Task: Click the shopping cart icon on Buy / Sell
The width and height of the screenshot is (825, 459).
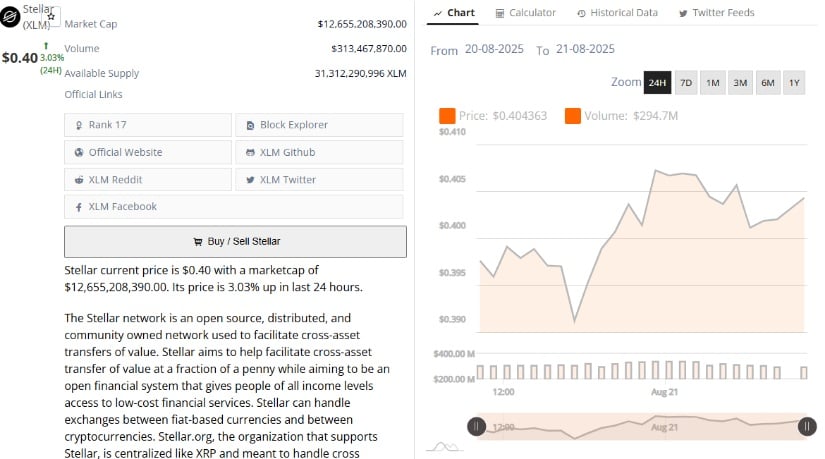Action: [198, 242]
